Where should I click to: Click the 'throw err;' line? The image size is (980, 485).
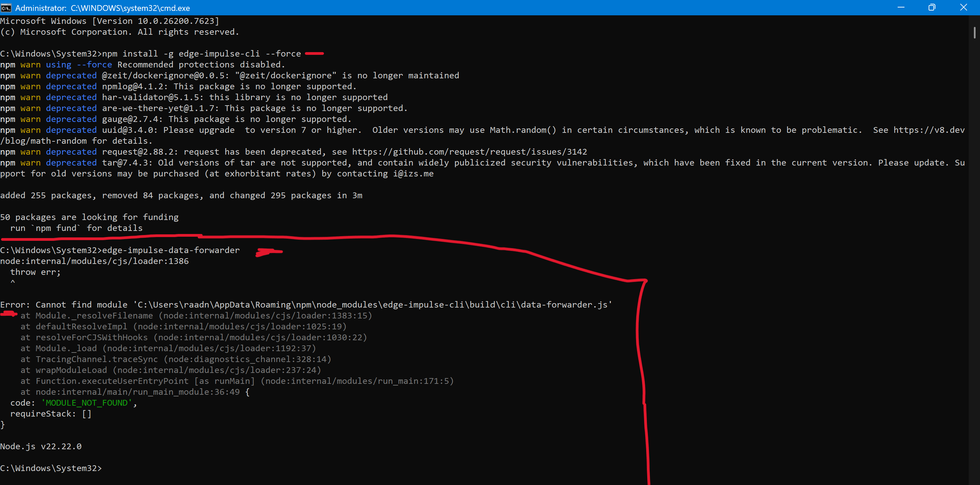click(35, 272)
